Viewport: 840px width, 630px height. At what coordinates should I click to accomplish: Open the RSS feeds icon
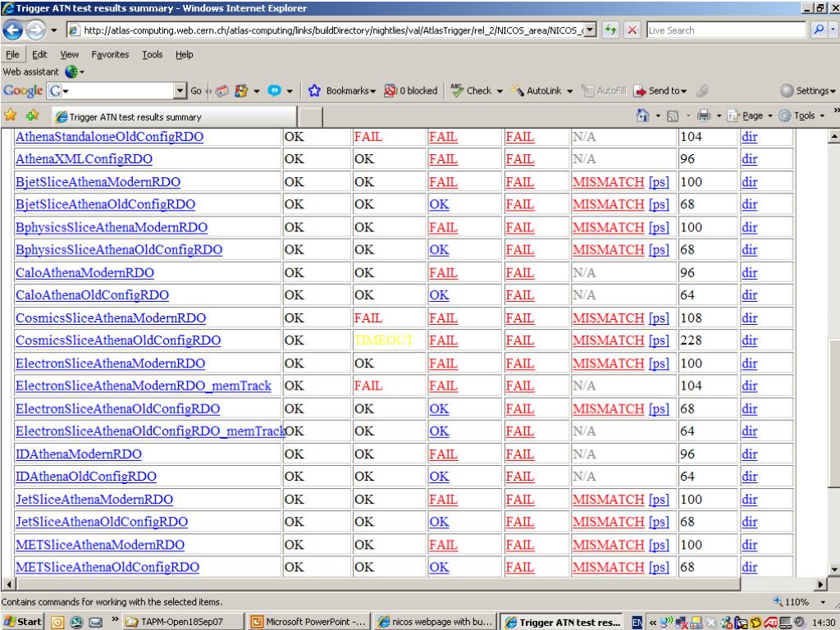tap(673, 116)
